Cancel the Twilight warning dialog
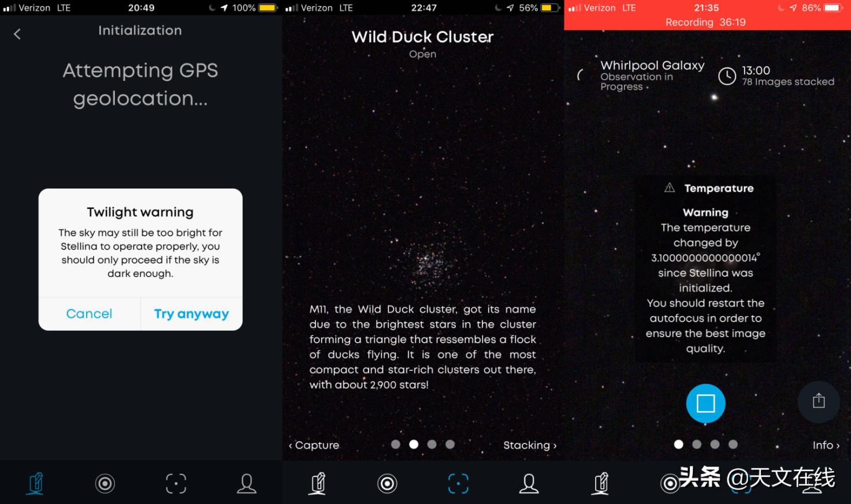The height and width of the screenshot is (504, 851). point(89,313)
